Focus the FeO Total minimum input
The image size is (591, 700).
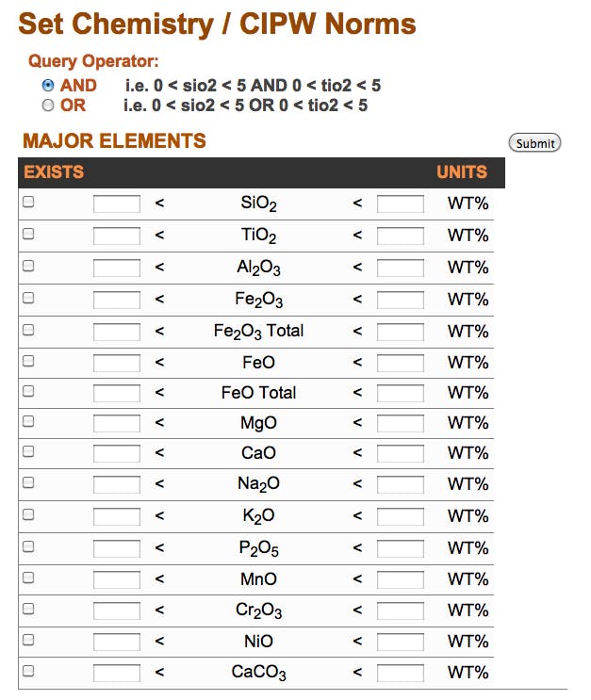pos(117,393)
